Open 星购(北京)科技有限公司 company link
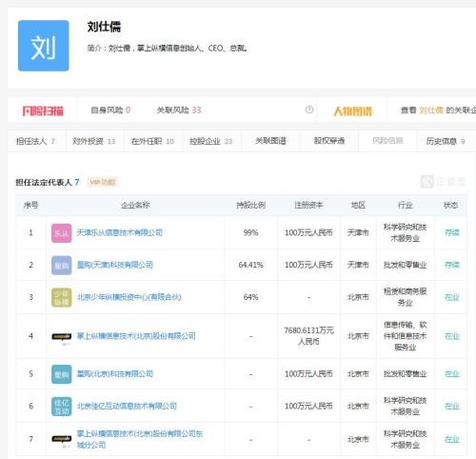The image size is (476, 459). (x=115, y=374)
